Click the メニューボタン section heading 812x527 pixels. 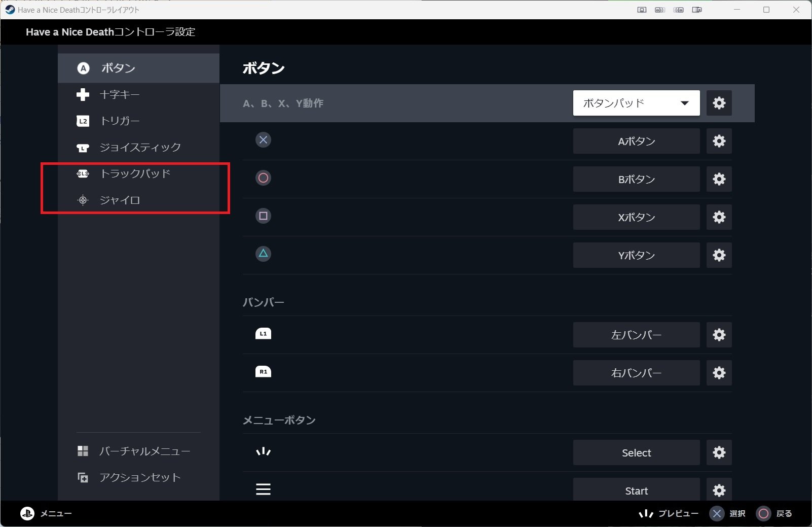[x=279, y=420]
